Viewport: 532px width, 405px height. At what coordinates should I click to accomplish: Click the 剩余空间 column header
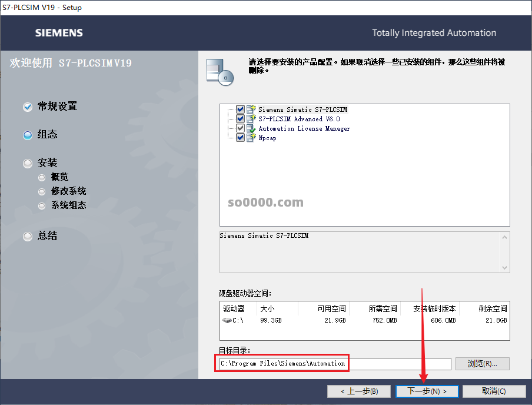484,308
